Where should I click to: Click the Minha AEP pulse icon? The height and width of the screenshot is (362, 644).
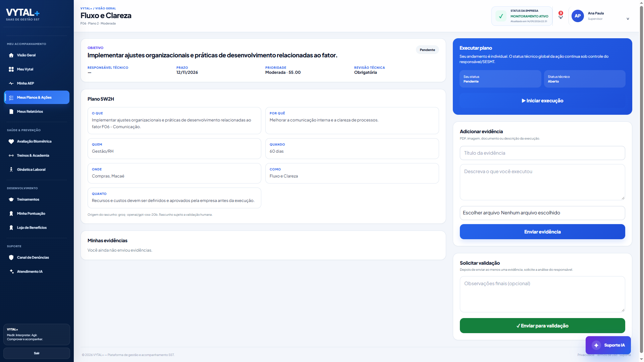(11, 84)
